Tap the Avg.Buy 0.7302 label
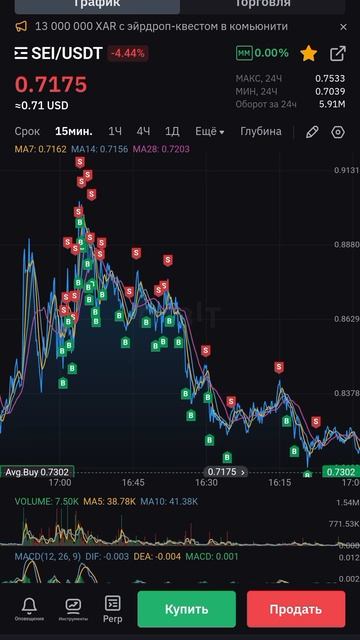The image size is (360, 640). (x=37, y=472)
